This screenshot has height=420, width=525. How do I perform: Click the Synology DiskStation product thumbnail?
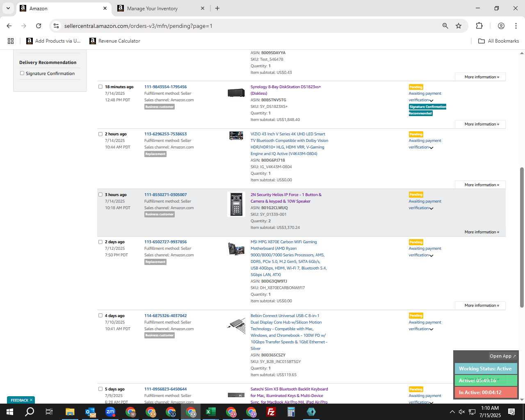(x=236, y=93)
